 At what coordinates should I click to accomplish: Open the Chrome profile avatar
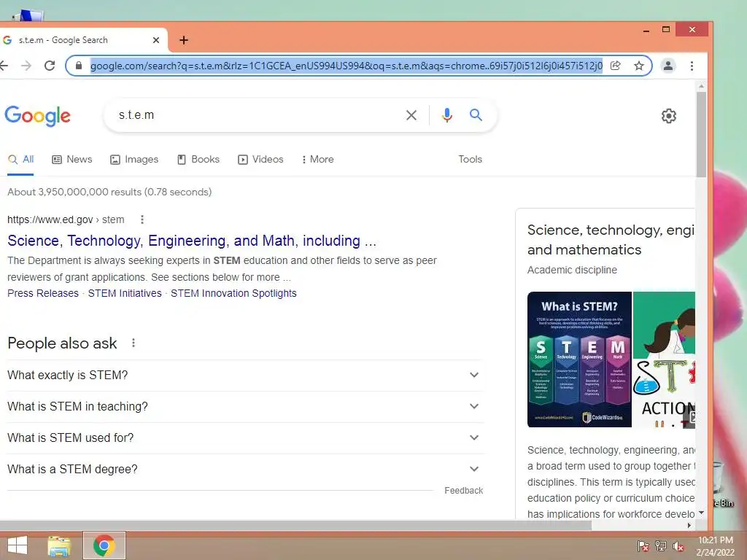click(668, 66)
